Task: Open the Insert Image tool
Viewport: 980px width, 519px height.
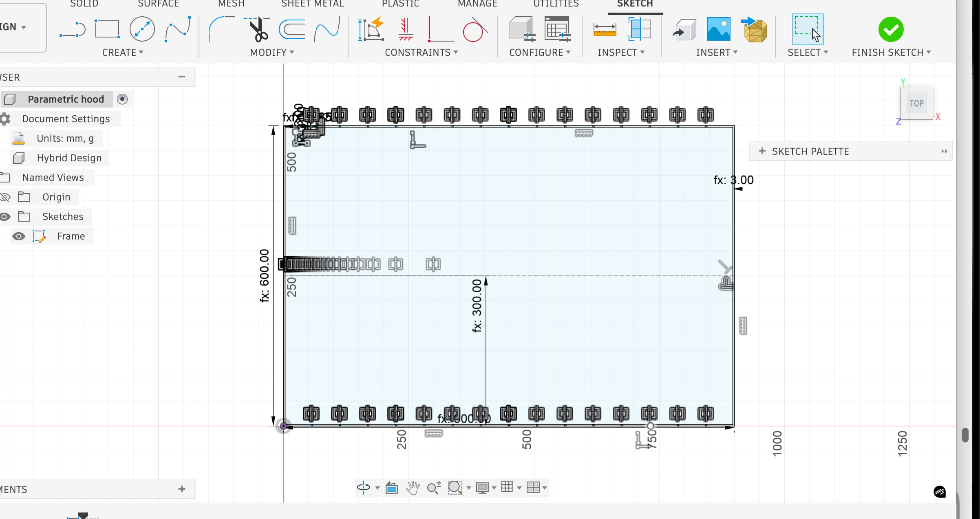Action: pyautogui.click(x=718, y=29)
